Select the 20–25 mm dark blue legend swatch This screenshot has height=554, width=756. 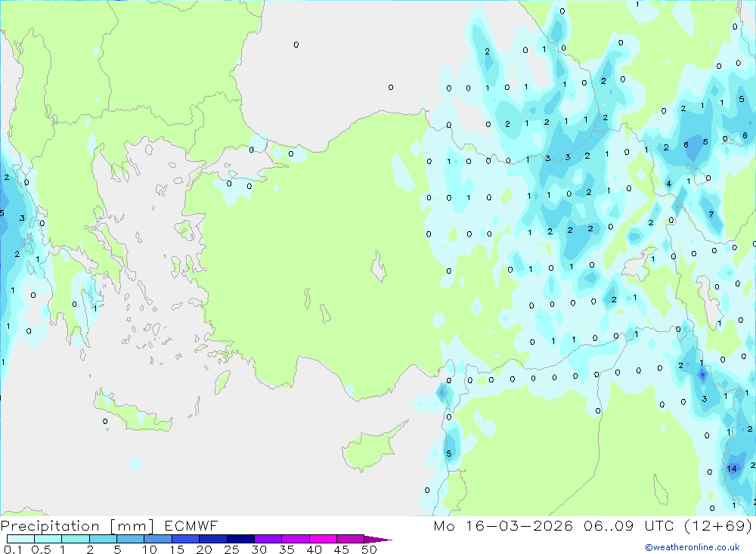tap(213, 539)
